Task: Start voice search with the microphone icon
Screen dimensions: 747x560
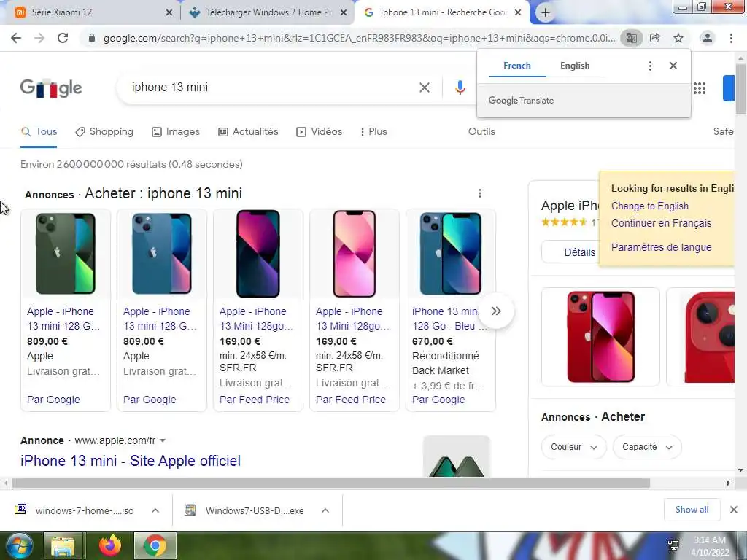Action: point(460,87)
